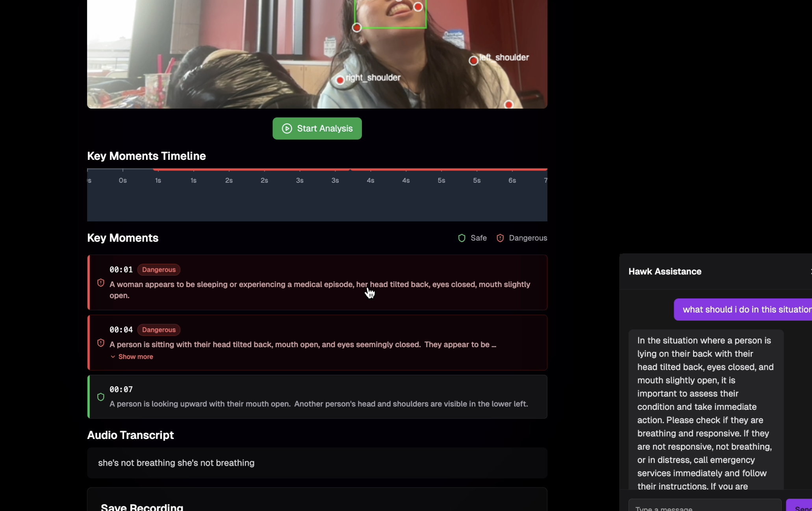Click the danger shield icon at 00:01 moment
The image size is (812, 511).
pos(101,283)
